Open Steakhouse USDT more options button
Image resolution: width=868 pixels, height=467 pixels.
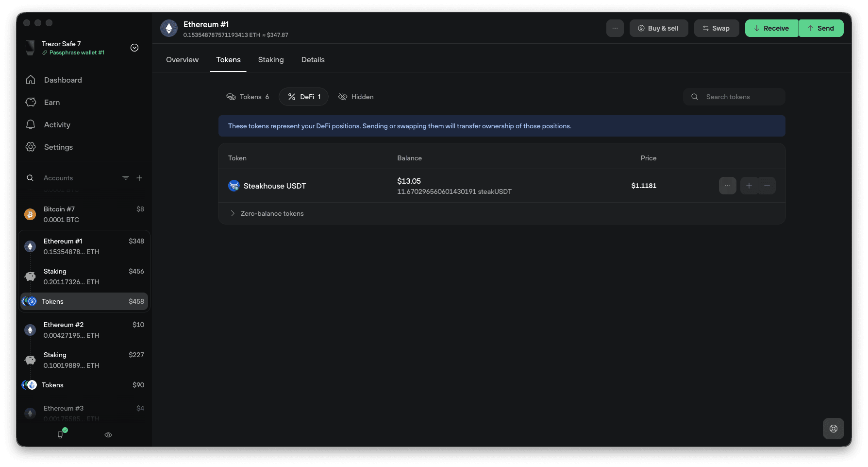pos(728,186)
